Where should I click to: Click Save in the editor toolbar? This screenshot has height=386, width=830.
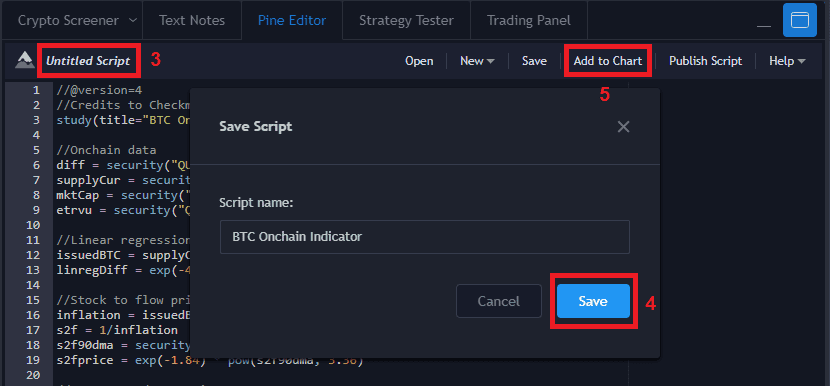click(x=534, y=61)
